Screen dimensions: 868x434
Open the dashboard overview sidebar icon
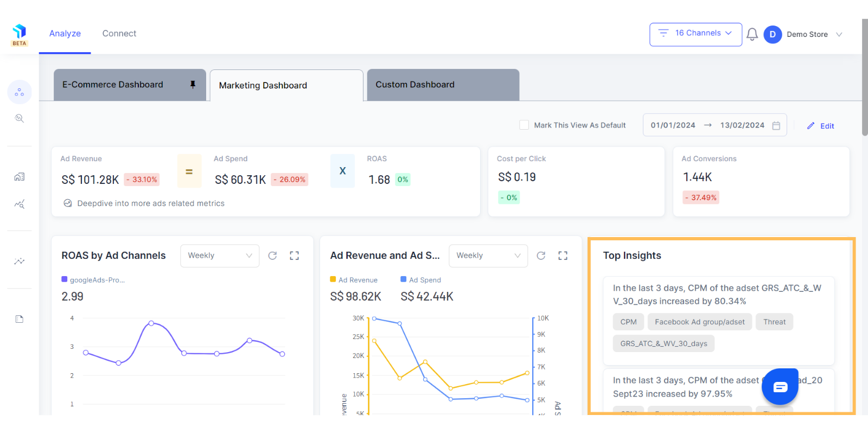coord(20,92)
